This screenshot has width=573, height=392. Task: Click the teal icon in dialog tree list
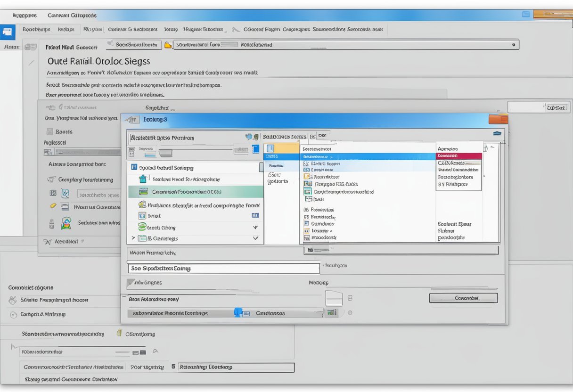143,179
